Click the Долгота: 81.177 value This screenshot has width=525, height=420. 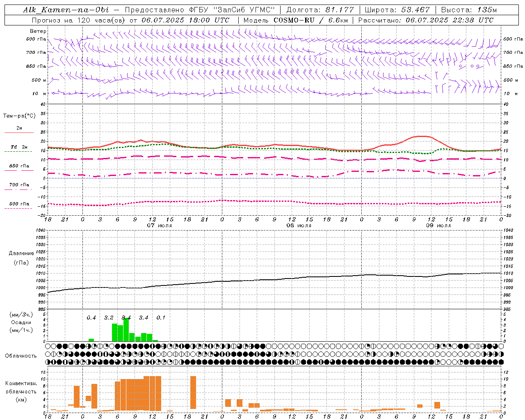(320, 10)
